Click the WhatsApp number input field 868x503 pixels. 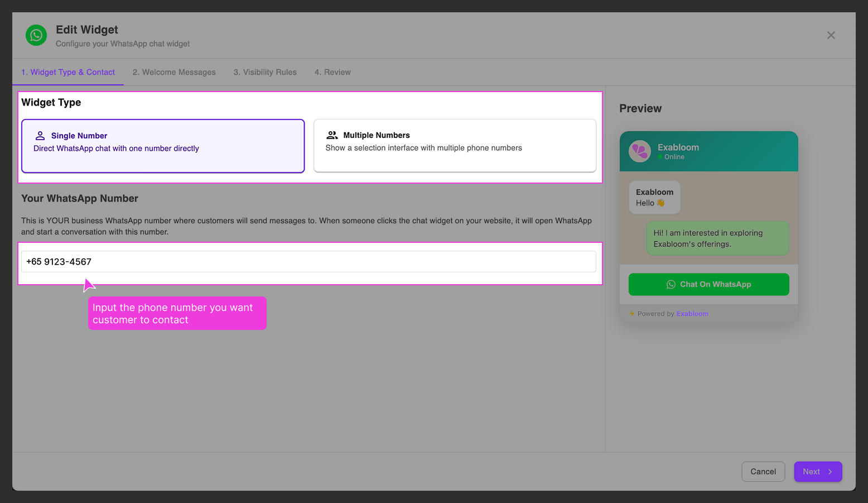(x=308, y=261)
